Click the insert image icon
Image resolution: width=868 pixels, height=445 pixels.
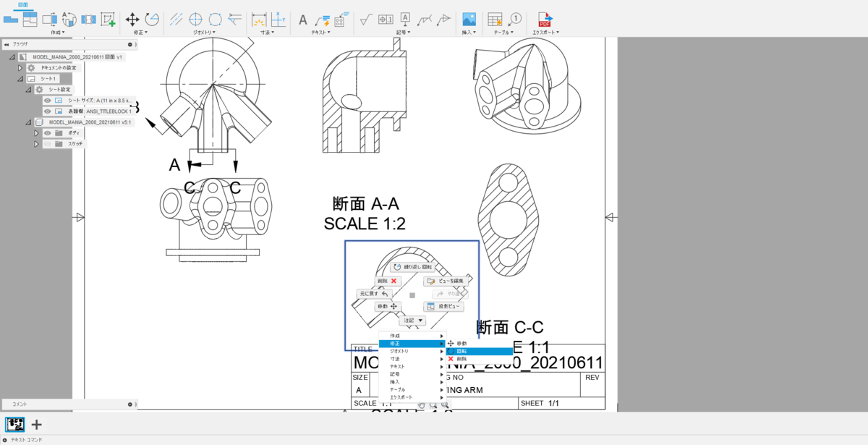click(x=469, y=19)
